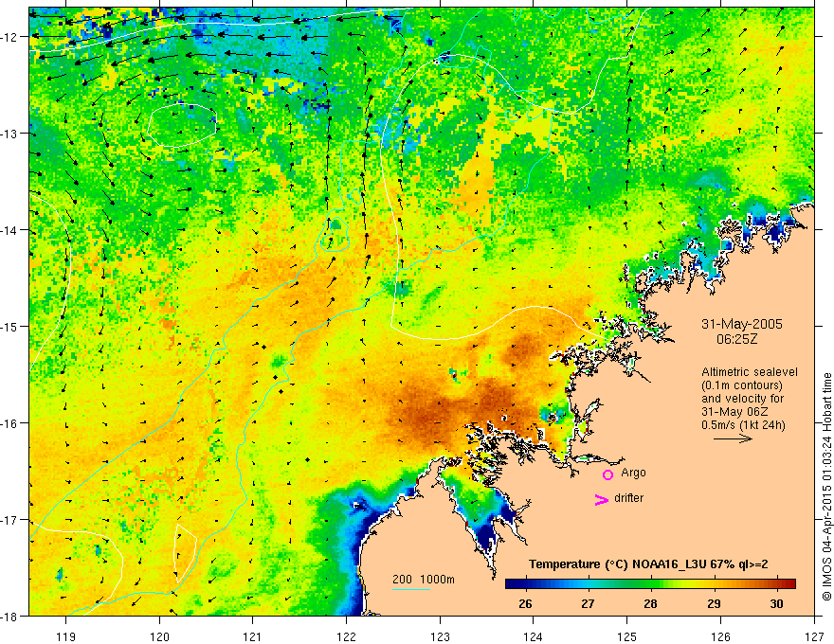Click the magenta Argo circle legend marker

coord(607,474)
